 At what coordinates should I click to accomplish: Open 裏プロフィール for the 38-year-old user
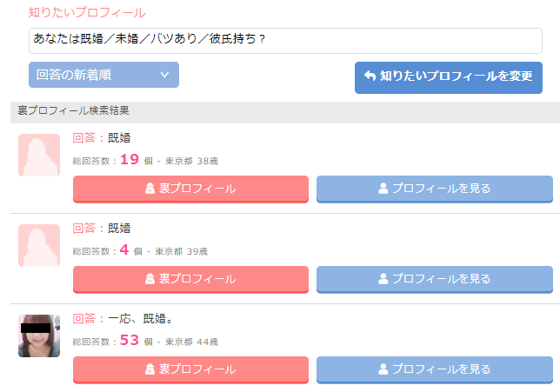pyautogui.click(x=190, y=189)
